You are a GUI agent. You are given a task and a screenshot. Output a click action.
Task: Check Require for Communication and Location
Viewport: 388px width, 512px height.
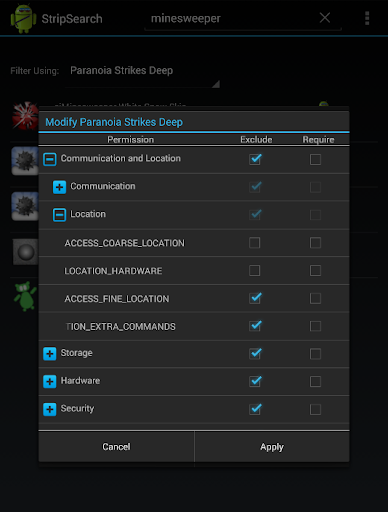pos(315,159)
